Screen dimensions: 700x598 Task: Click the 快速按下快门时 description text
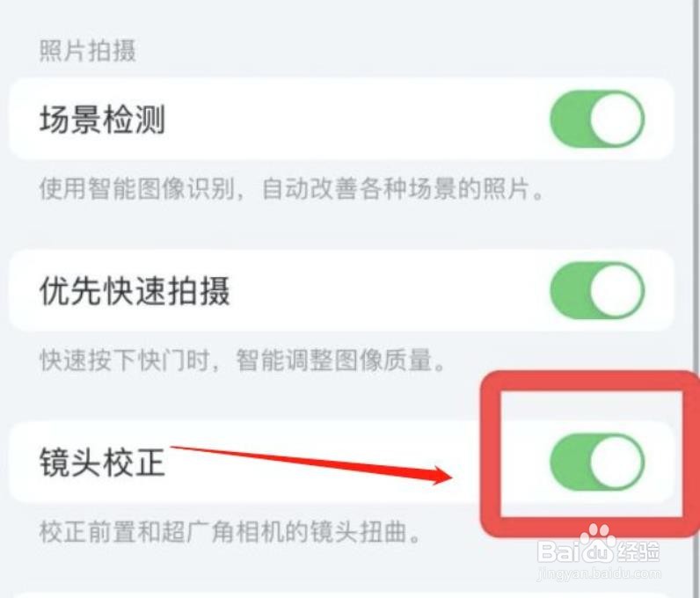243,360
